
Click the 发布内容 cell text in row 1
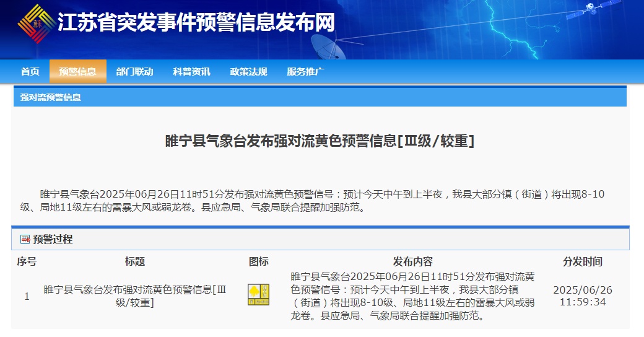[x=412, y=296]
